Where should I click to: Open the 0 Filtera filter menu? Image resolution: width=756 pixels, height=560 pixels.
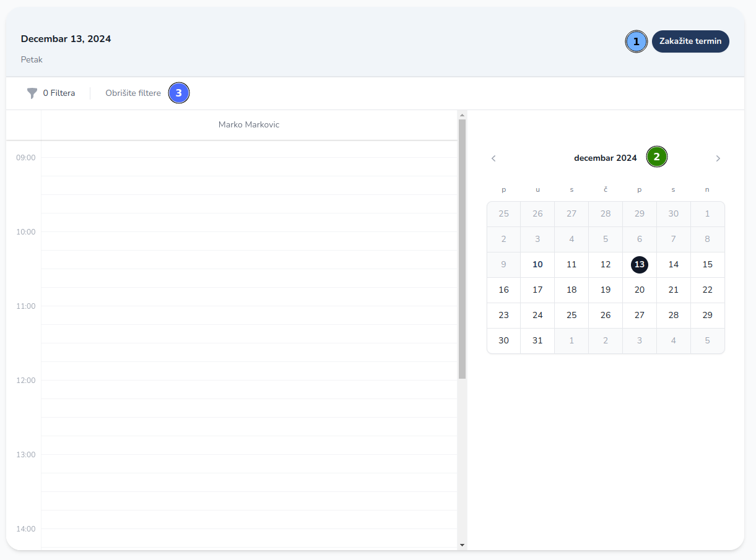click(x=59, y=93)
